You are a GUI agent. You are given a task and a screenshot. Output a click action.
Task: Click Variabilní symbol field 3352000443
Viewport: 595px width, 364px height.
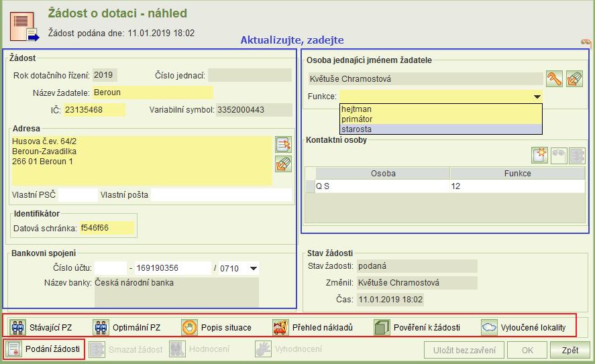[254, 110]
